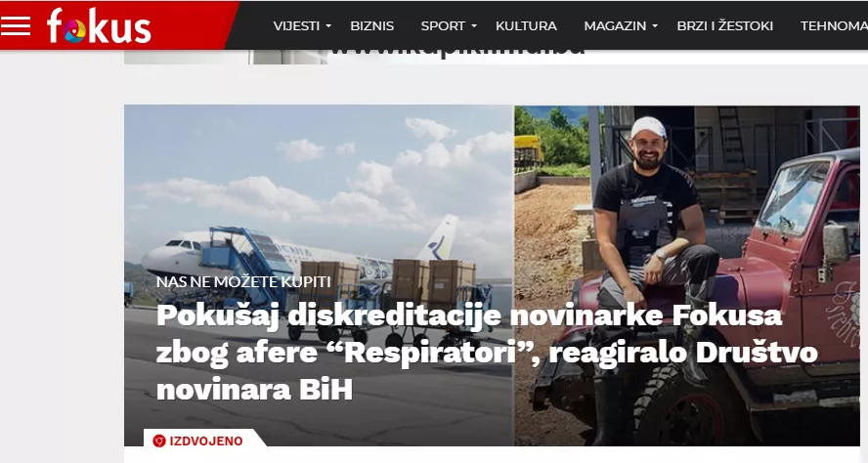Viewport: 868px width, 463px height.
Task: Expand the Sport dropdown arrow
Action: [x=474, y=26]
